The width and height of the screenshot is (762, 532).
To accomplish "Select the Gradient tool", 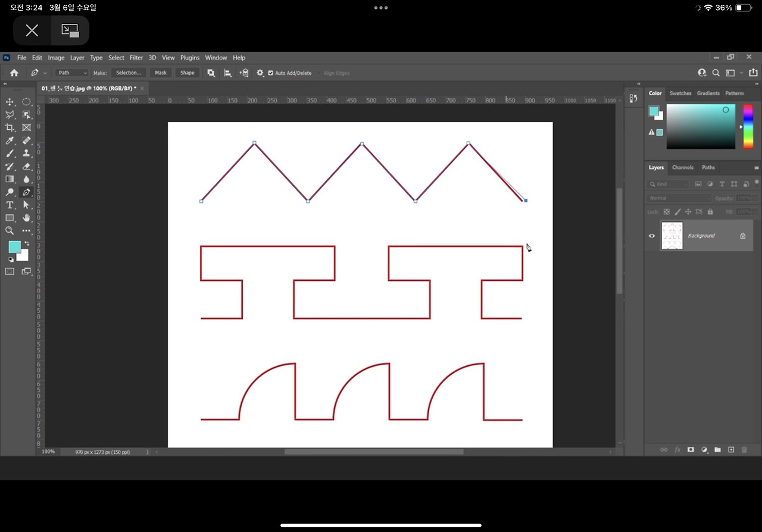I will (x=10, y=179).
